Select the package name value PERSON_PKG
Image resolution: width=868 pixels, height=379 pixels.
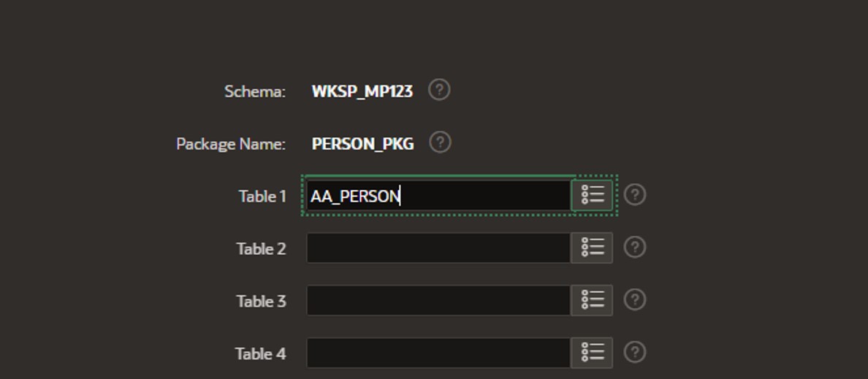pyautogui.click(x=362, y=144)
